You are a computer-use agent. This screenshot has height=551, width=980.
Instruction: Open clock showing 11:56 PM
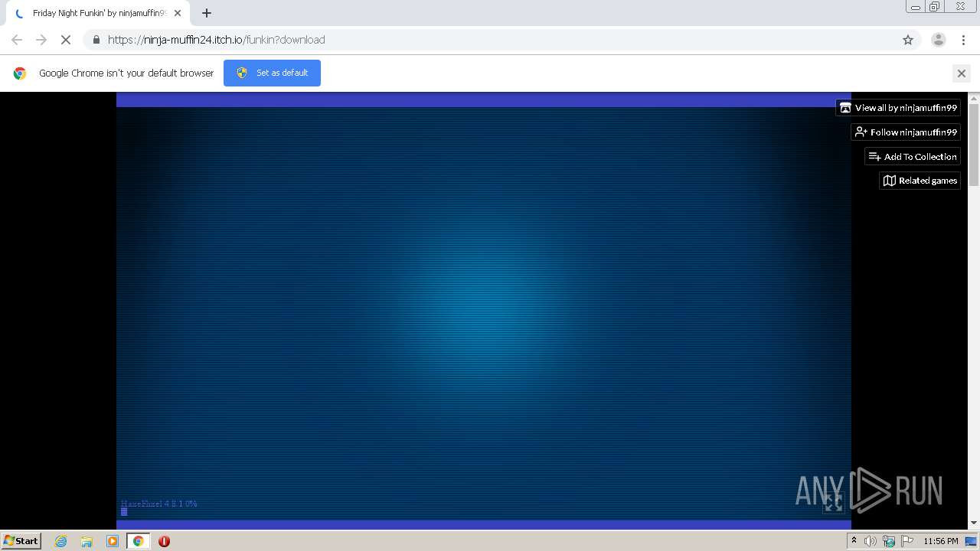[941, 541]
